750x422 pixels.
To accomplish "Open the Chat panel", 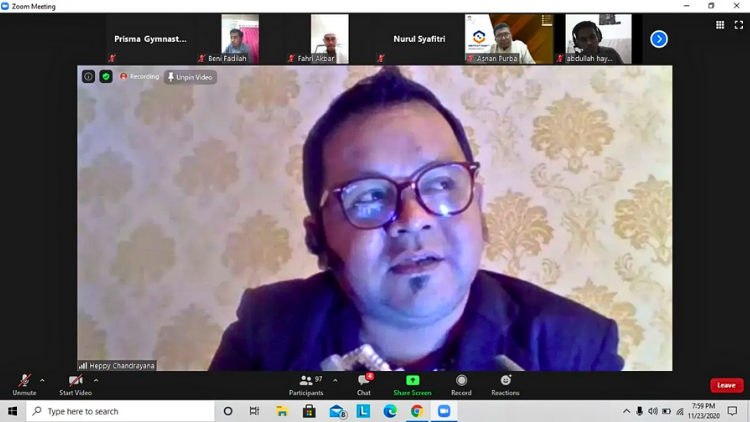I will pos(364,383).
